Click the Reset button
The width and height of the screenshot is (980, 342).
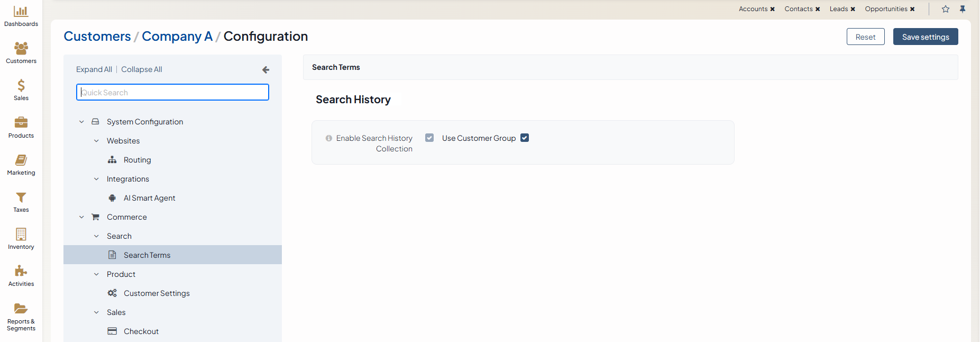[865, 37]
